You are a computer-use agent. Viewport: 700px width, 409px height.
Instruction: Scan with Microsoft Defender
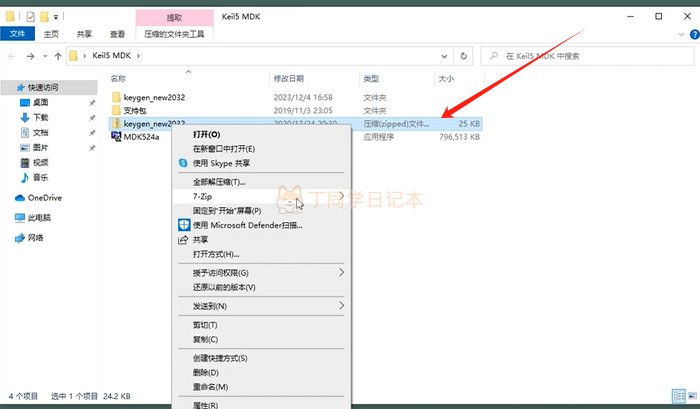[247, 225]
